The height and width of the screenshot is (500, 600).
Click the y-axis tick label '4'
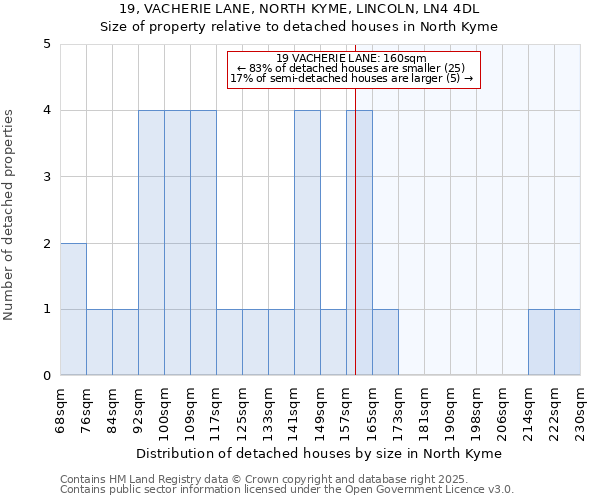(47, 111)
